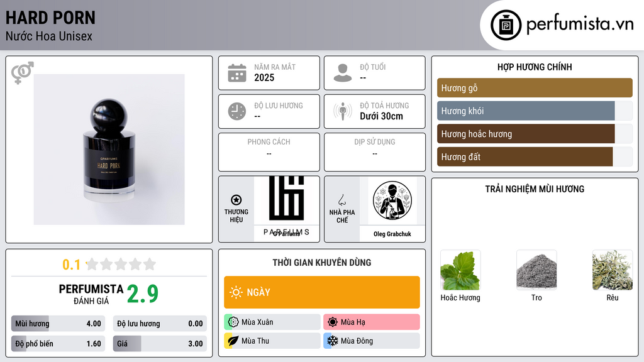Click the unisex gender symbol icon
Screen dimensions: 644x362
(22, 73)
